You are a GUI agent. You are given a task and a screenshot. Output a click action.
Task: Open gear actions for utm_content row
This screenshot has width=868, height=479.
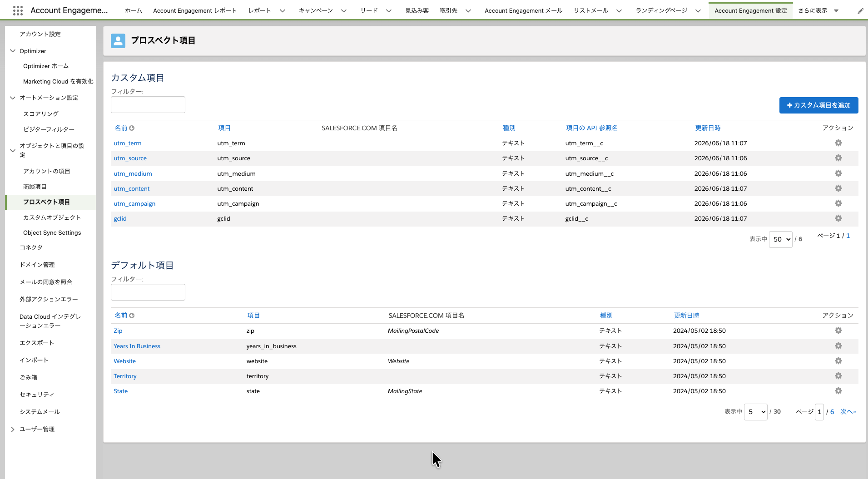coord(838,188)
